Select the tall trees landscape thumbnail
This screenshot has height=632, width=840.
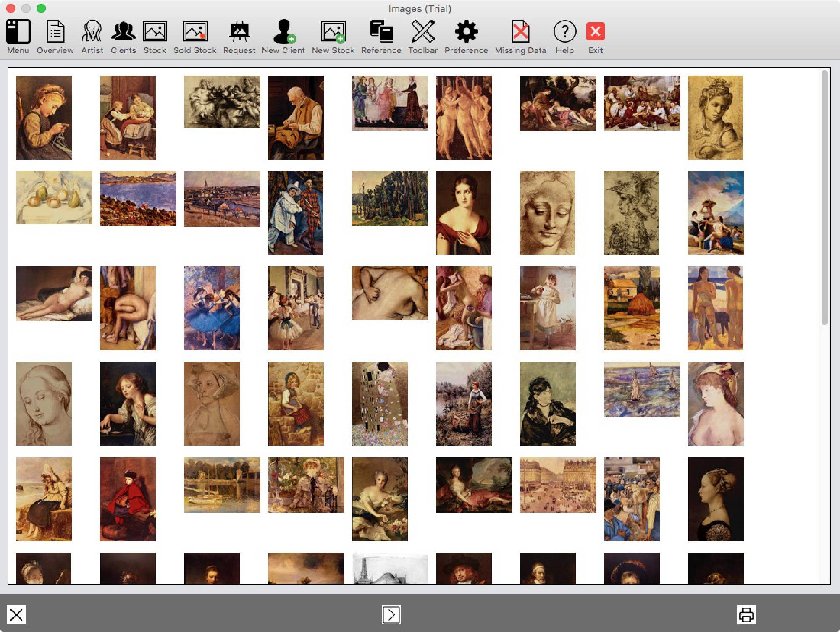(x=390, y=198)
